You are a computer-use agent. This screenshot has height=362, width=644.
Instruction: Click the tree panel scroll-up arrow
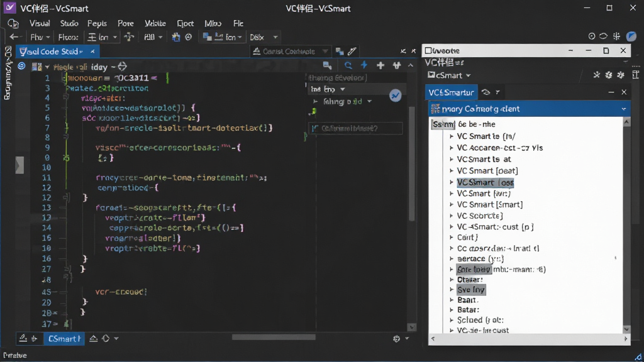click(627, 122)
